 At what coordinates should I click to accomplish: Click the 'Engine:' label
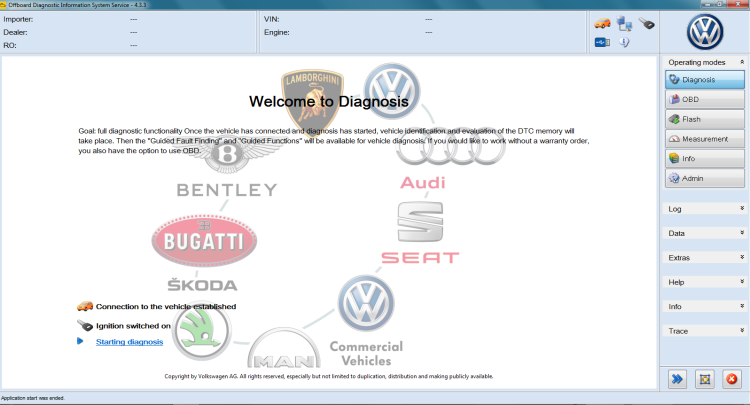click(x=276, y=33)
